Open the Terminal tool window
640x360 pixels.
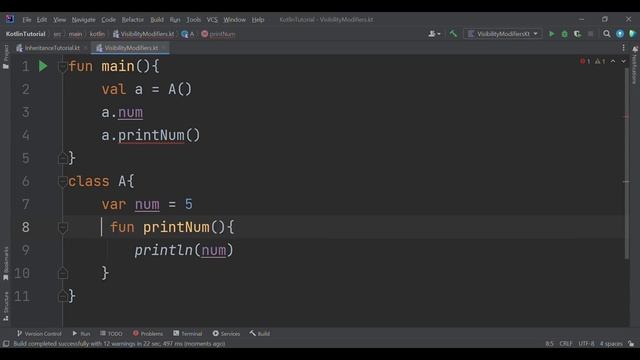tap(187, 334)
